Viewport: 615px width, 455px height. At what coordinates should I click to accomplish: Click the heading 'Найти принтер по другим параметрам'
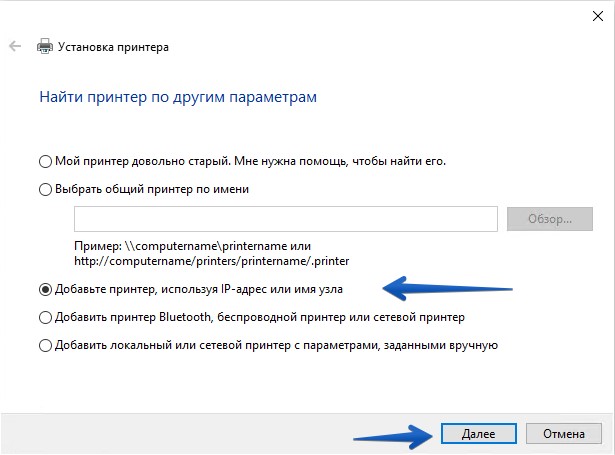coord(178,97)
